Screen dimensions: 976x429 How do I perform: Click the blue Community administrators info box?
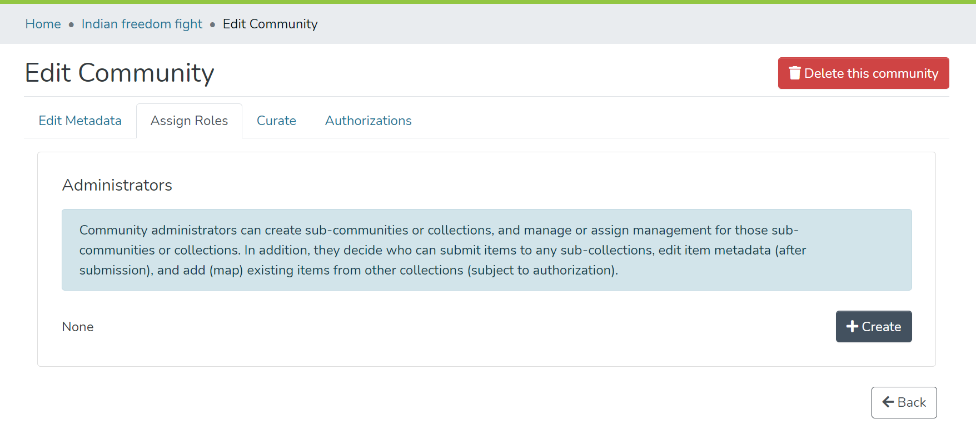pos(486,250)
